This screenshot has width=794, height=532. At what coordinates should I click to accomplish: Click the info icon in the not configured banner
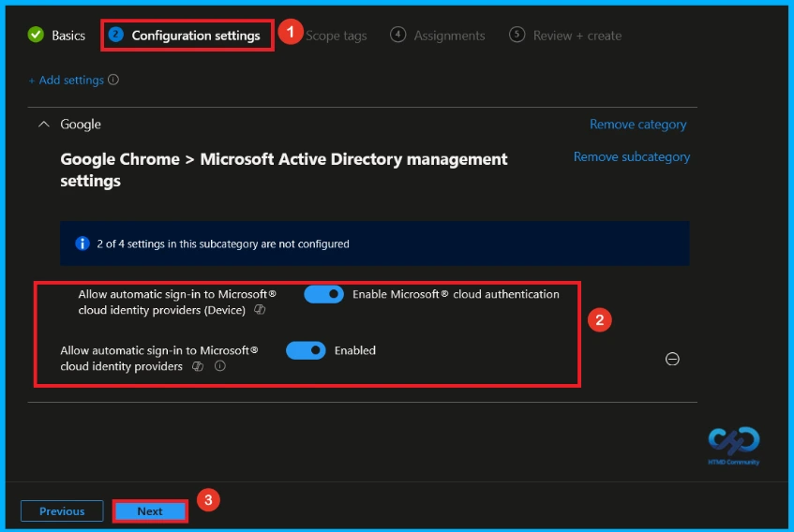pyautogui.click(x=82, y=244)
